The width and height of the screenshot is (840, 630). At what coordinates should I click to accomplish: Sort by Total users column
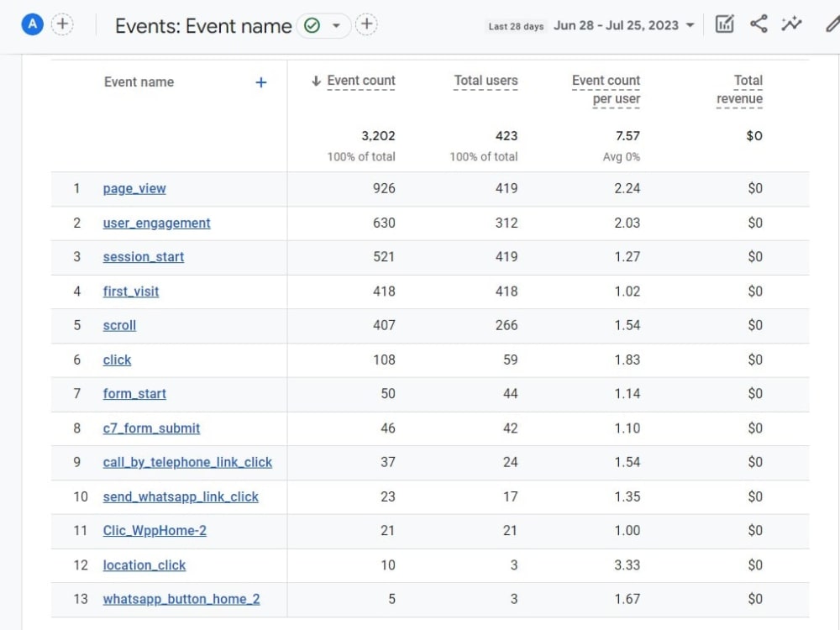486,81
